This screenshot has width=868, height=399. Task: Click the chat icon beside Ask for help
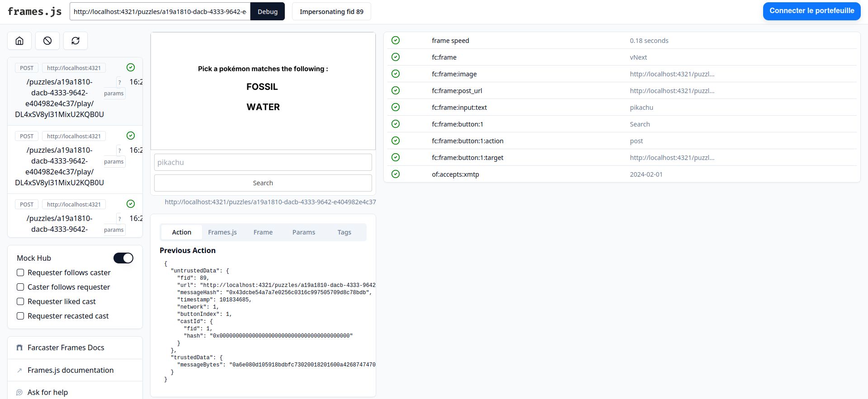19,392
